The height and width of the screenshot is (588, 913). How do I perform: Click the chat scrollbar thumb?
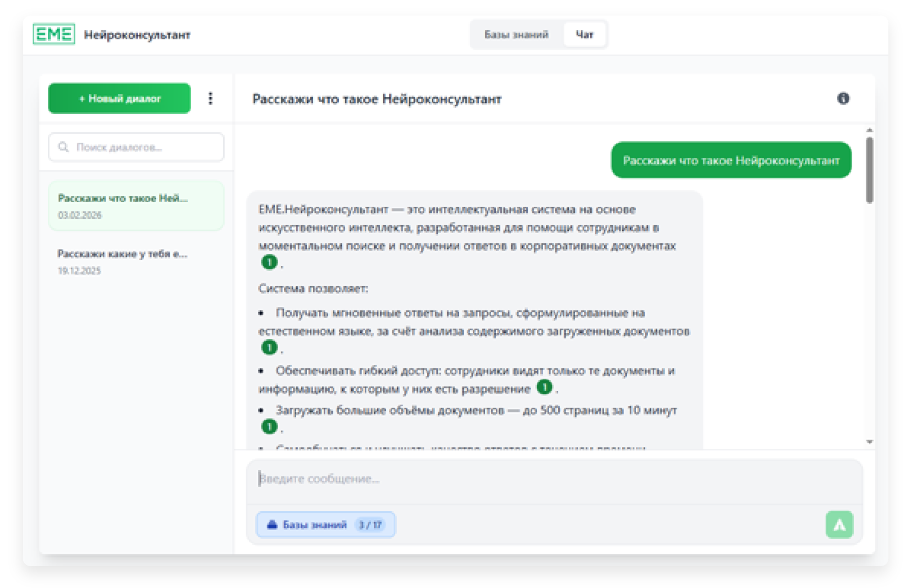click(869, 170)
